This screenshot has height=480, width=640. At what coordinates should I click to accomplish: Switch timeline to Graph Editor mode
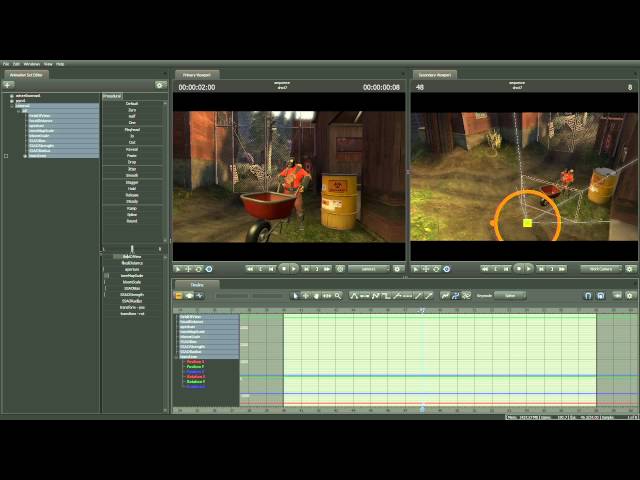[200, 296]
